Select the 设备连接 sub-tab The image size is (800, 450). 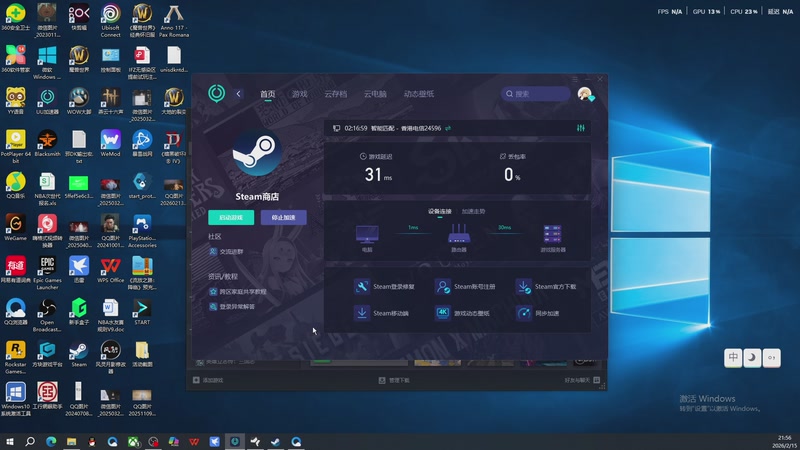pyautogui.click(x=439, y=211)
